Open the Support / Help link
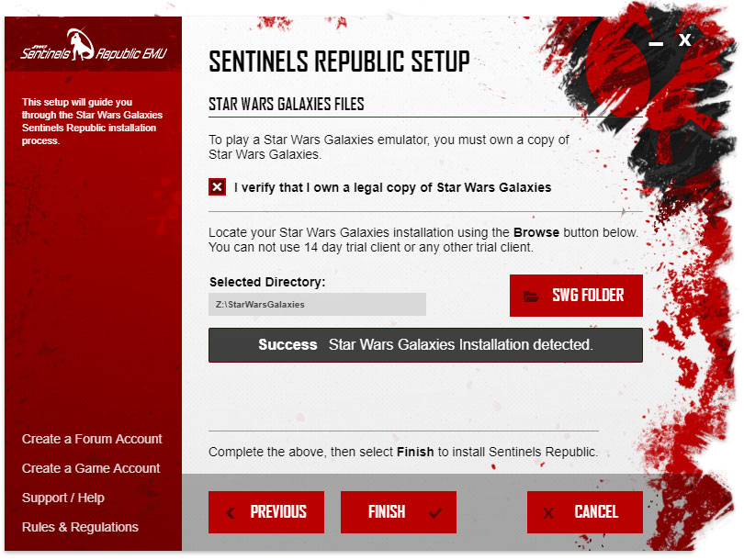 63,498
